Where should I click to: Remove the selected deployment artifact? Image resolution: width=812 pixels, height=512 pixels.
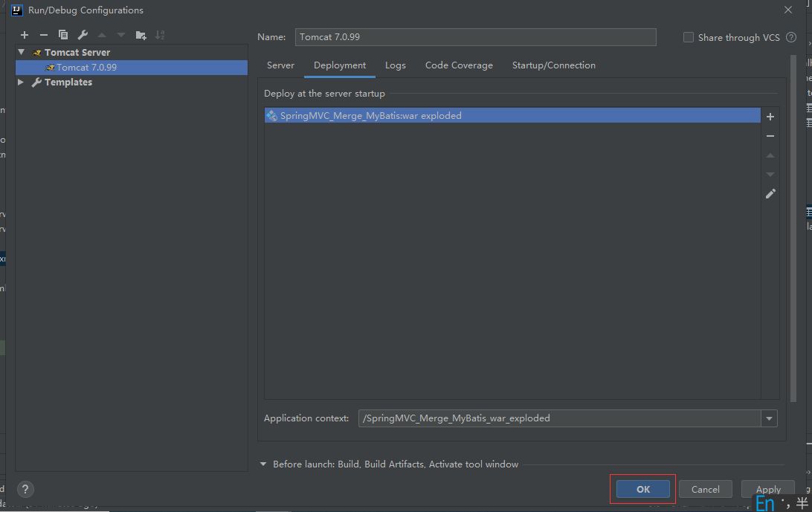pyautogui.click(x=770, y=136)
